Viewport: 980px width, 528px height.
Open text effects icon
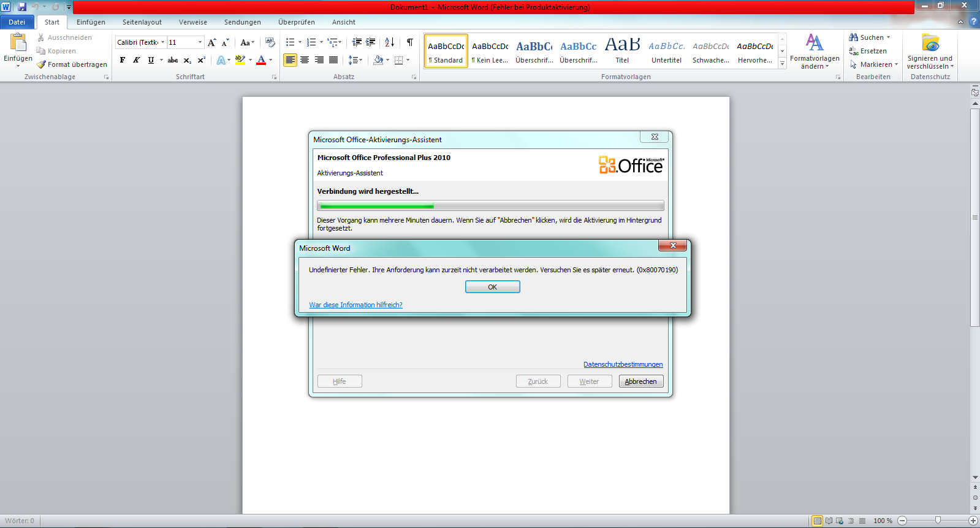pyautogui.click(x=221, y=60)
